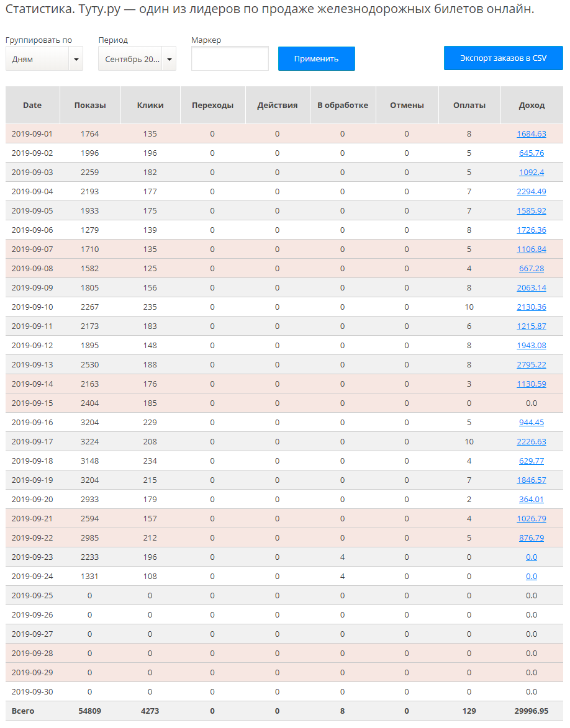Click the 'Клики' column header

tap(150, 105)
